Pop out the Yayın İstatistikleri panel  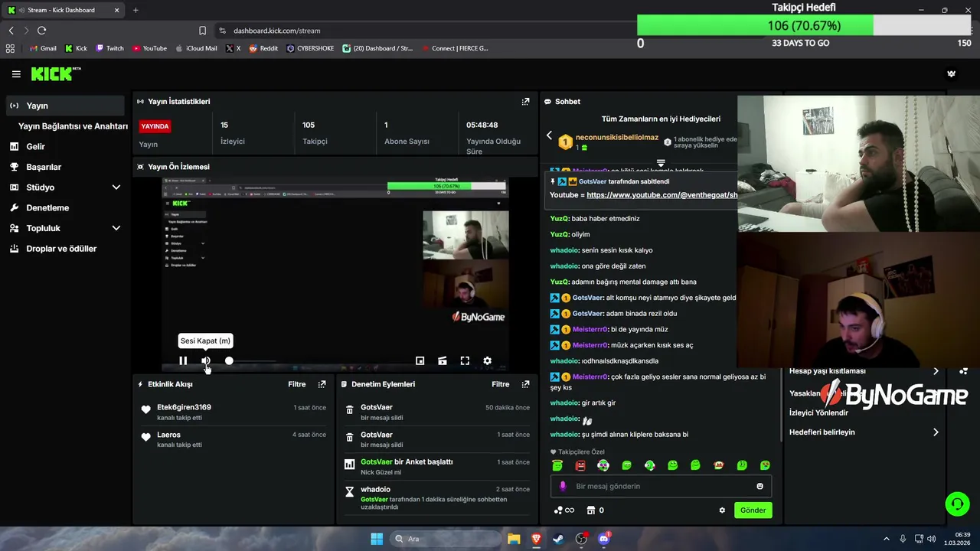coord(525,102)
